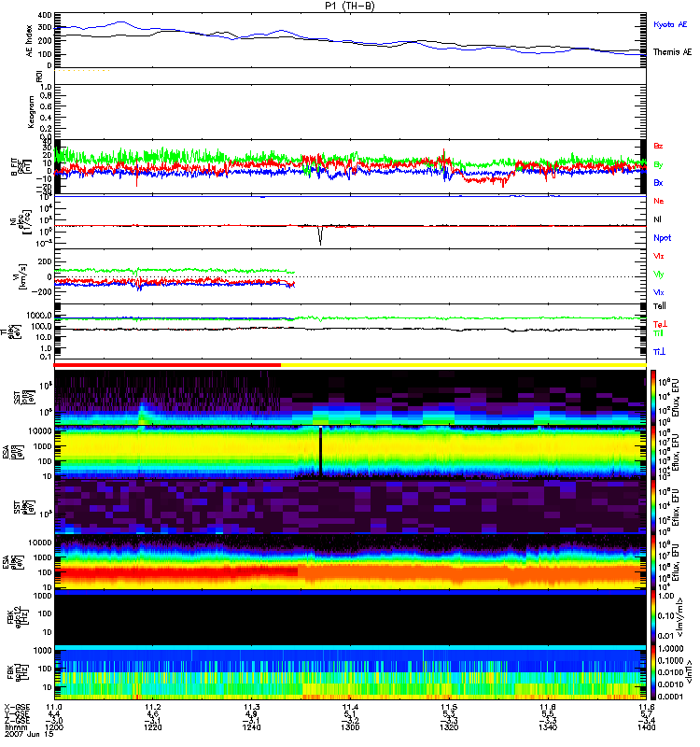
Task: Click the plot title P1 (TH-B)
Action: (x=349, y=6)
